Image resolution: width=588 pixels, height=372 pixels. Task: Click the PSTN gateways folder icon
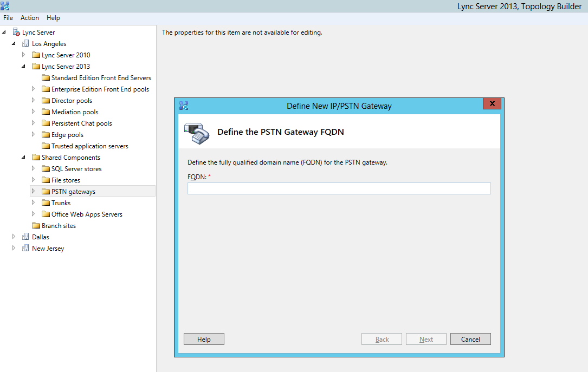point(46,192)
